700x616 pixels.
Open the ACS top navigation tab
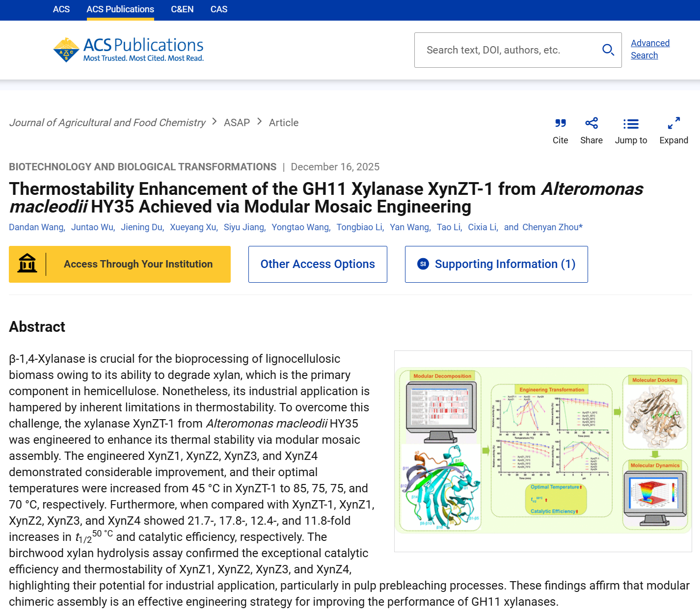[x=61, y=9]
